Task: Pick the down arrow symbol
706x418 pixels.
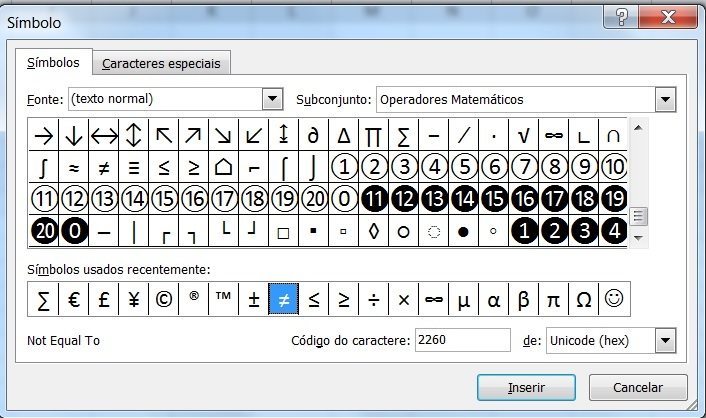Action: point(74,135)
